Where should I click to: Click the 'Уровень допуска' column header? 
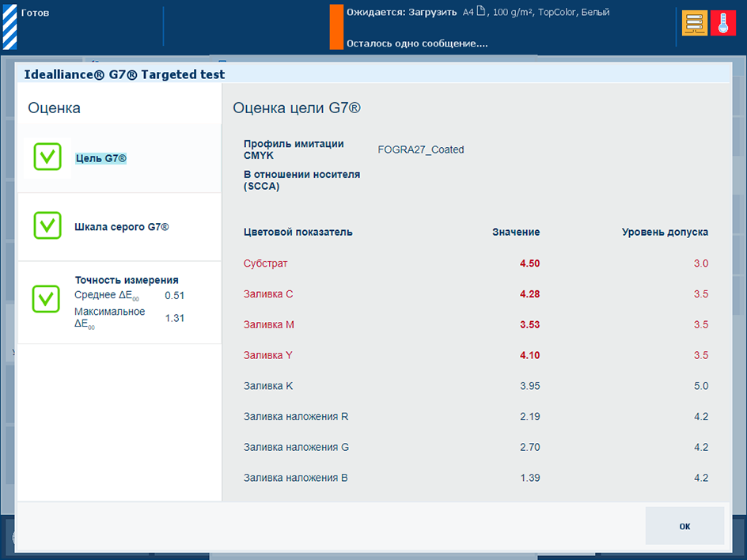pyautogui.click(x=665, y=232)
